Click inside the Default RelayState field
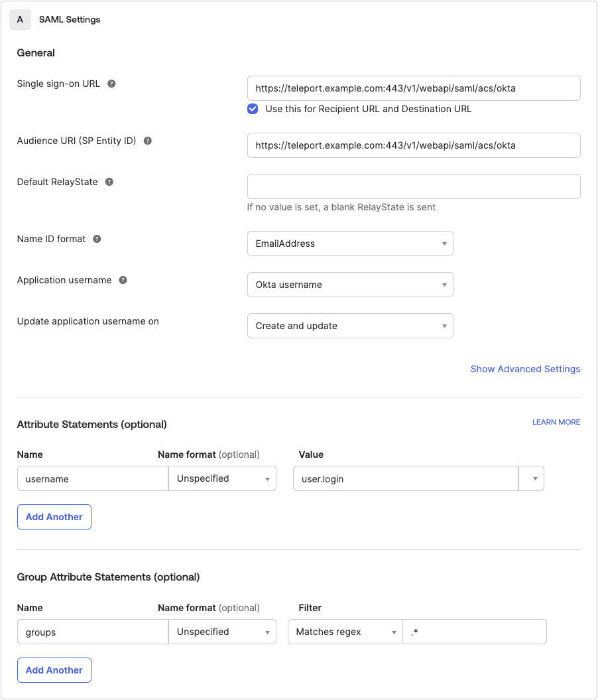The width and height of the screenshot is (598, 700). (x=414, y=186)
